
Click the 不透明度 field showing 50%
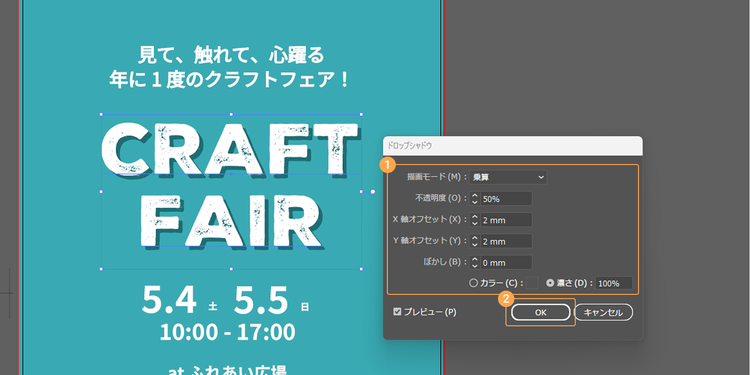(506, 199)
